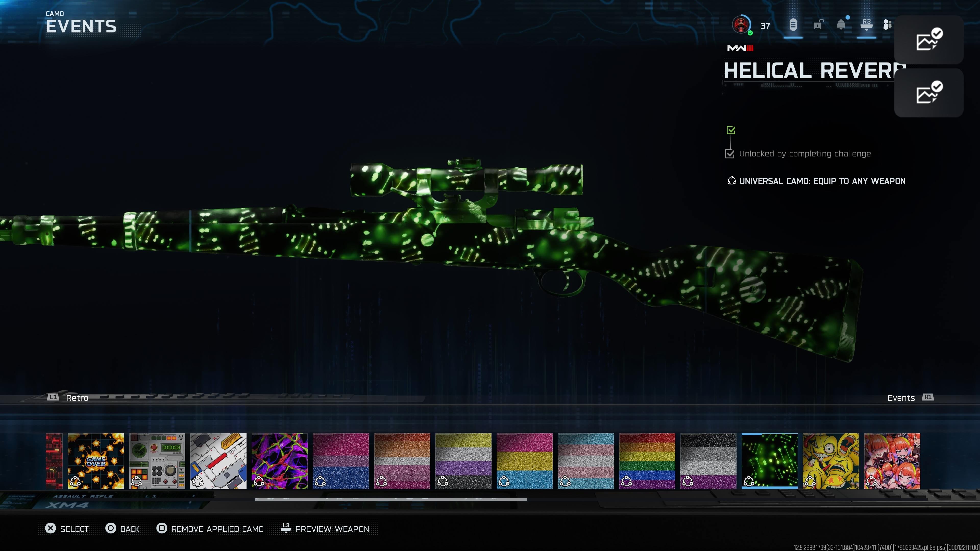
Task: Select the Game Over explosion camo
Action: point(96,461)
